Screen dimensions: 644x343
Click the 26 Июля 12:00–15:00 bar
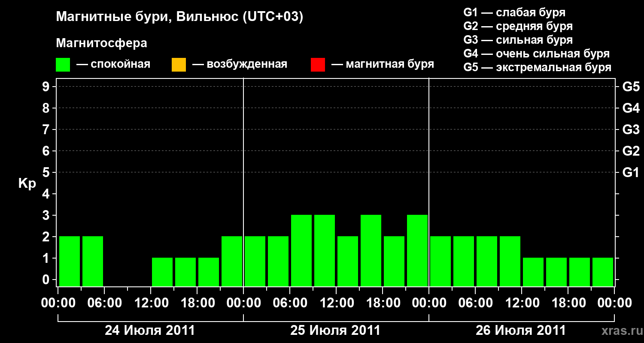(533, 272)
